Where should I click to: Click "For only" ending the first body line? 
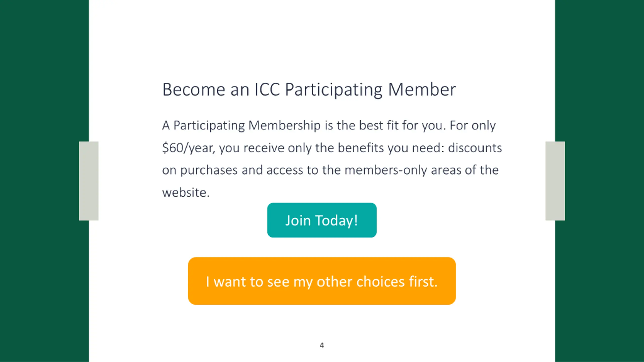pyautogui.click(x=473, y=126)
